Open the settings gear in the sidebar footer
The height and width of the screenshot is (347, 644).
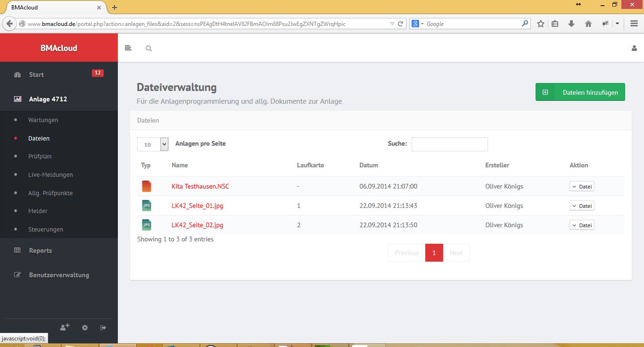[x=84, y=327]
